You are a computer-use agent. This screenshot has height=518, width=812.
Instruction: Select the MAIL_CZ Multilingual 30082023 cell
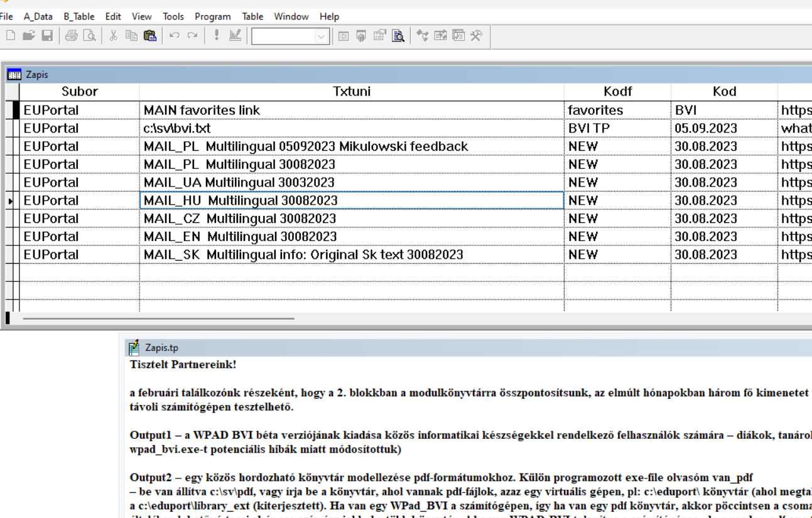(352, 219)
